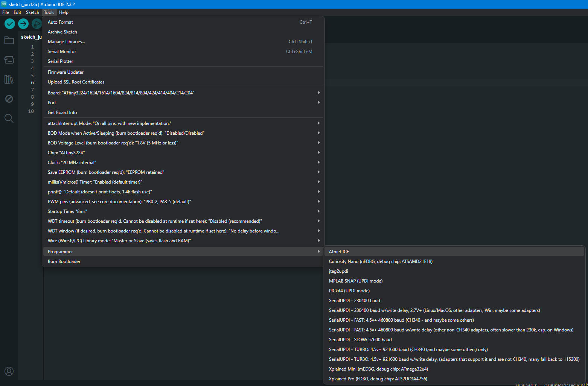
Task: Close the Tools menu via its label
Action: pyautogui.click(x=49, y=12)
